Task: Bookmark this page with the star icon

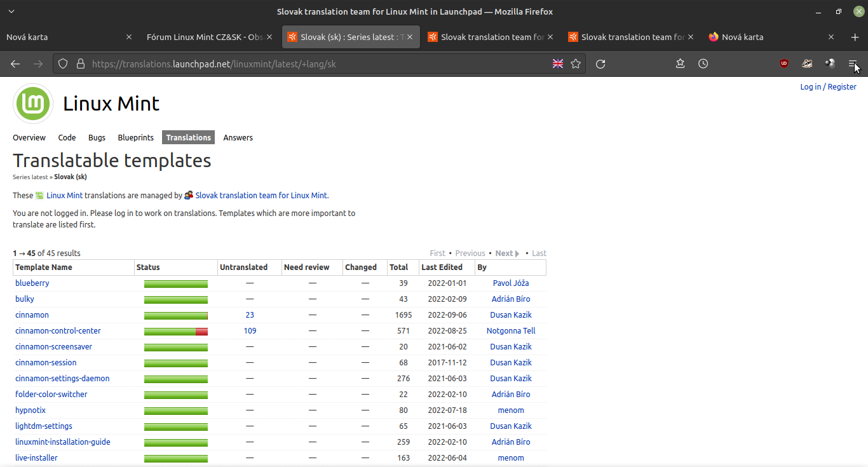Action: [576, 64]
